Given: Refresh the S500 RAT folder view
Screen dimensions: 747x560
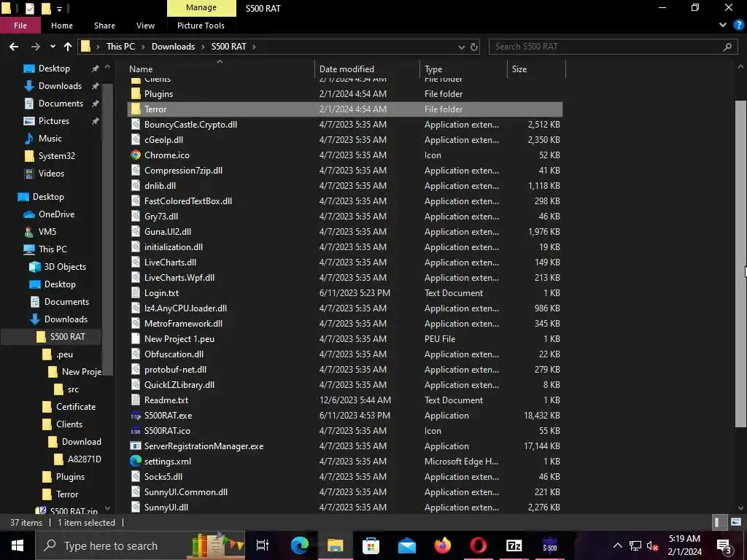Looking at the screenshot, I should pos(474,47).
